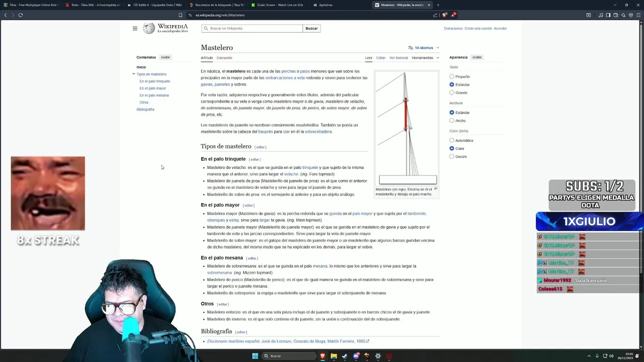
Task: Switch to the Discusión tab
Action: click(224, 58)
